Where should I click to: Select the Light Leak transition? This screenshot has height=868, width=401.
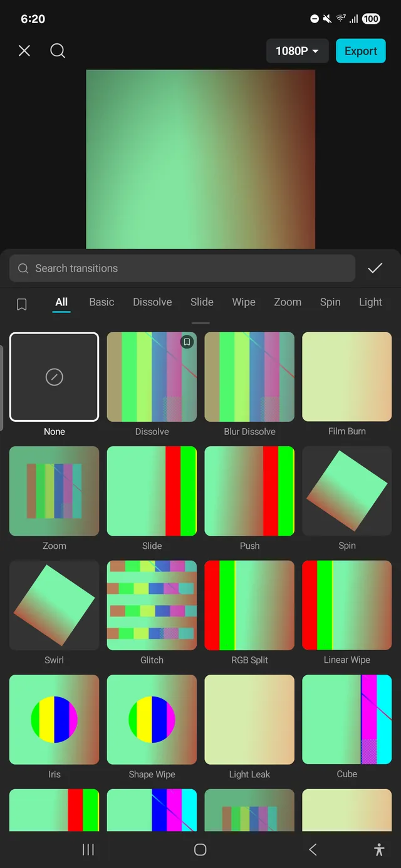coord(249,720)
